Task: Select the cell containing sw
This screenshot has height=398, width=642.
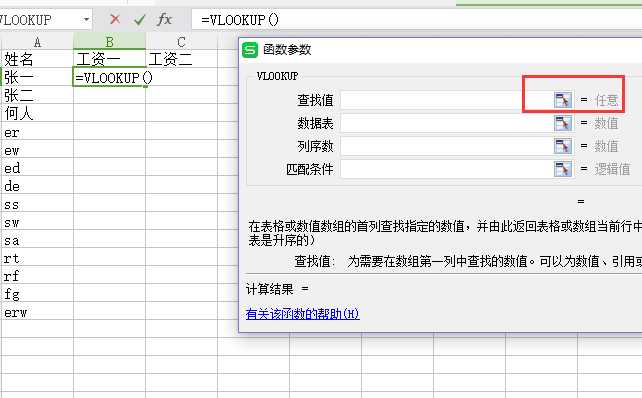Action: (x=37, y=221)
